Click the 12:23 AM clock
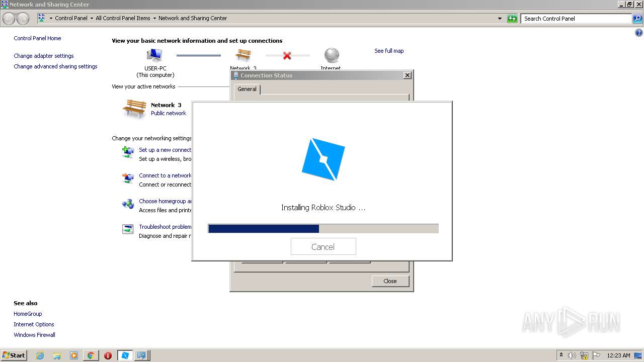This screenshot has height=362, width=644. [x=618, y=355]
